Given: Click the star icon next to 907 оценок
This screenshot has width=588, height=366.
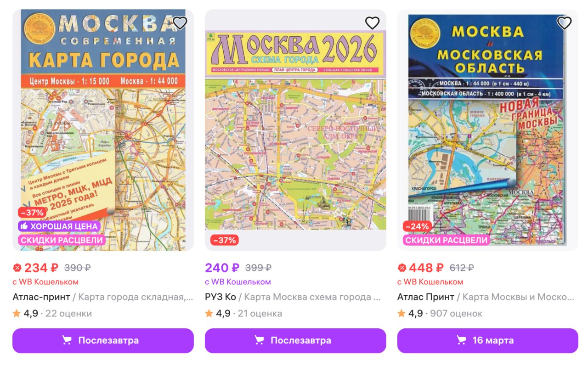Looking at the screenshot, I should tap(401, 314).
